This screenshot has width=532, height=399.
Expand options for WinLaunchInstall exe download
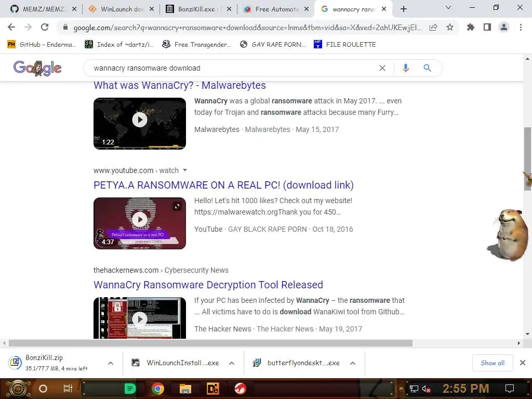pos(232,363)
